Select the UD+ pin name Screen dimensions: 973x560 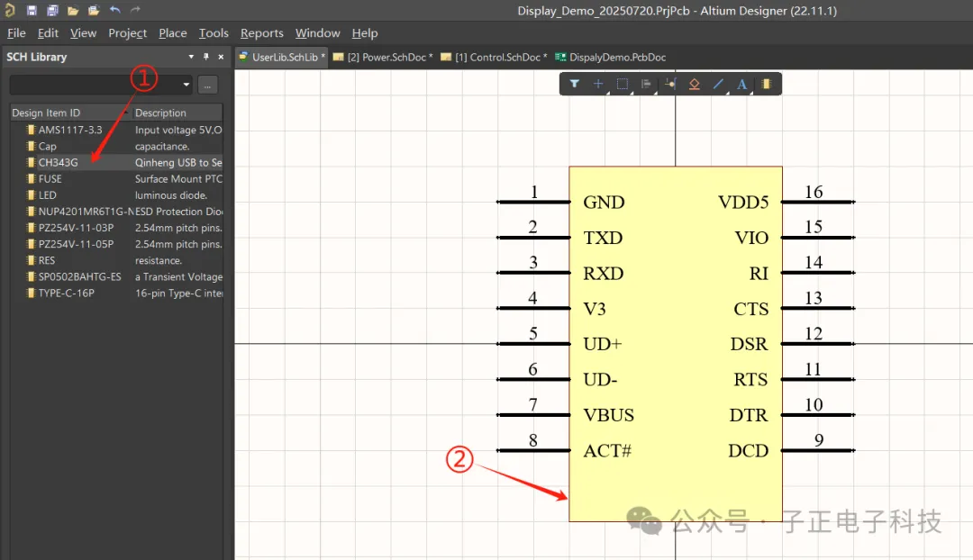(603, 344)
